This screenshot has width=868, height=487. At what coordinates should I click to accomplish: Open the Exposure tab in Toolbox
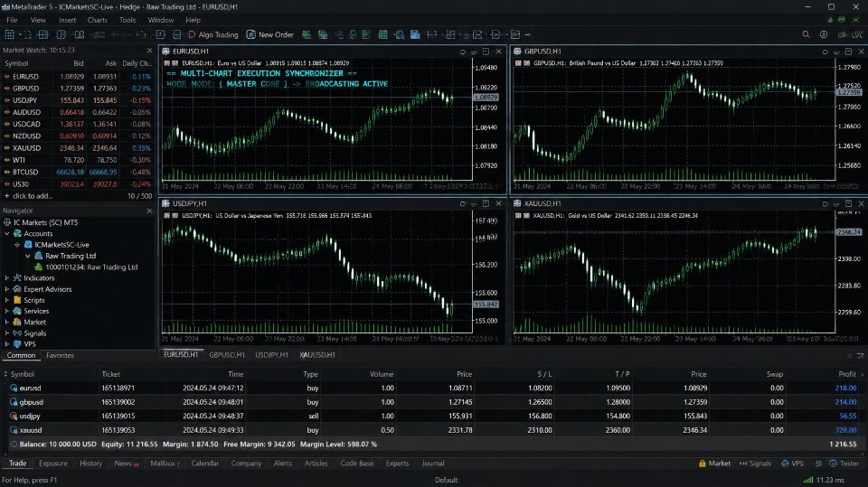point(53,464)
